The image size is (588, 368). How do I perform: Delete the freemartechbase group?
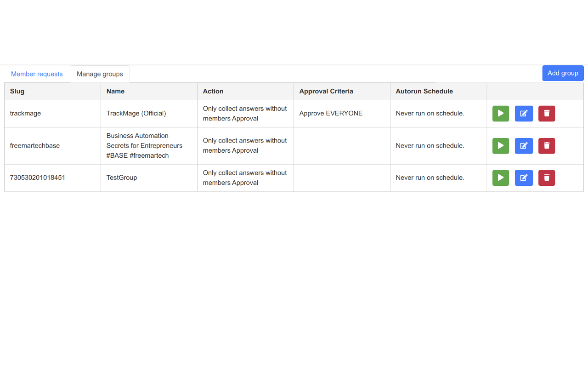tap(547, 146)
